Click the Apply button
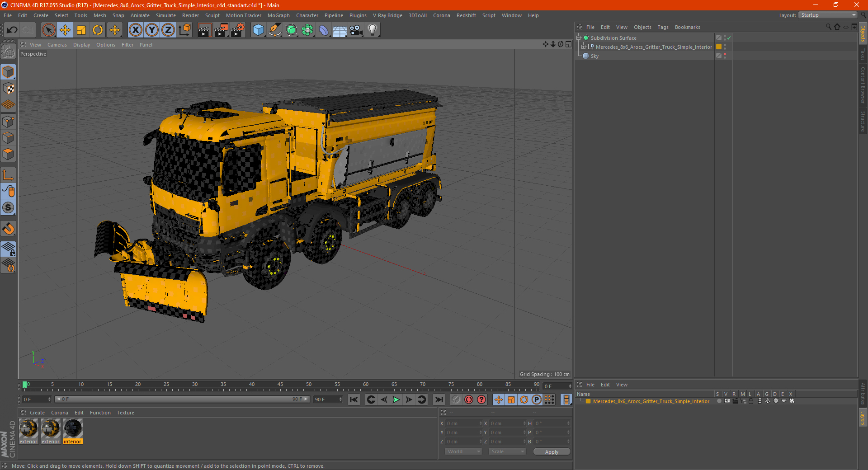Viewport: 868px width, 470px height. click(552, 451)
